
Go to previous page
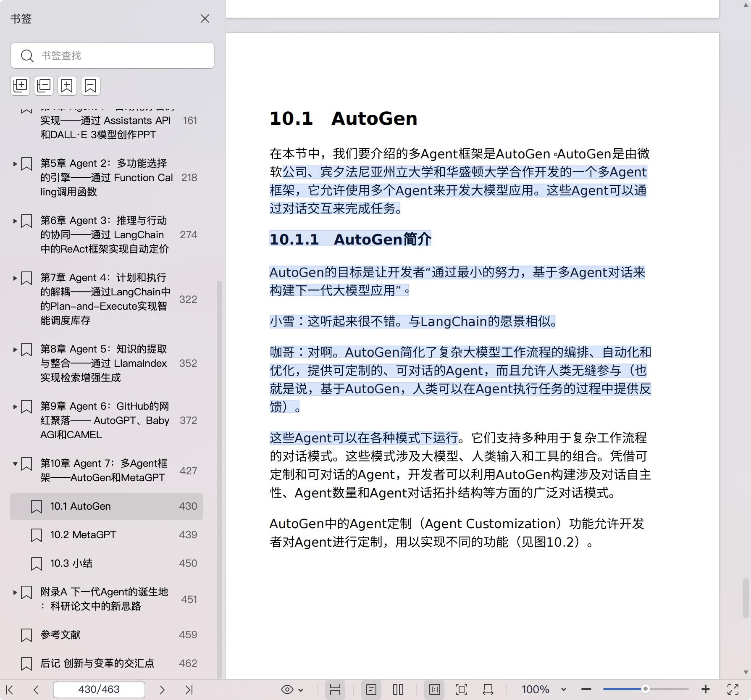[36, 689]
